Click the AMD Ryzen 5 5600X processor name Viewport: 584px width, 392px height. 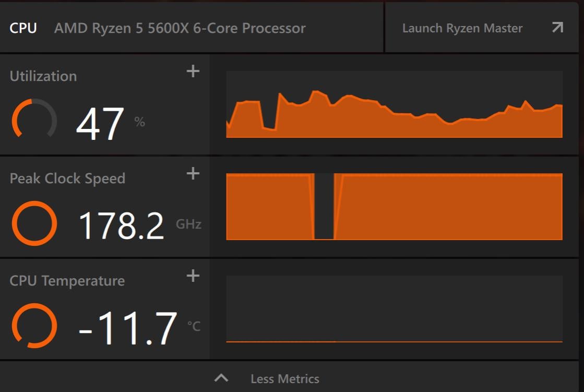point(180,28)
